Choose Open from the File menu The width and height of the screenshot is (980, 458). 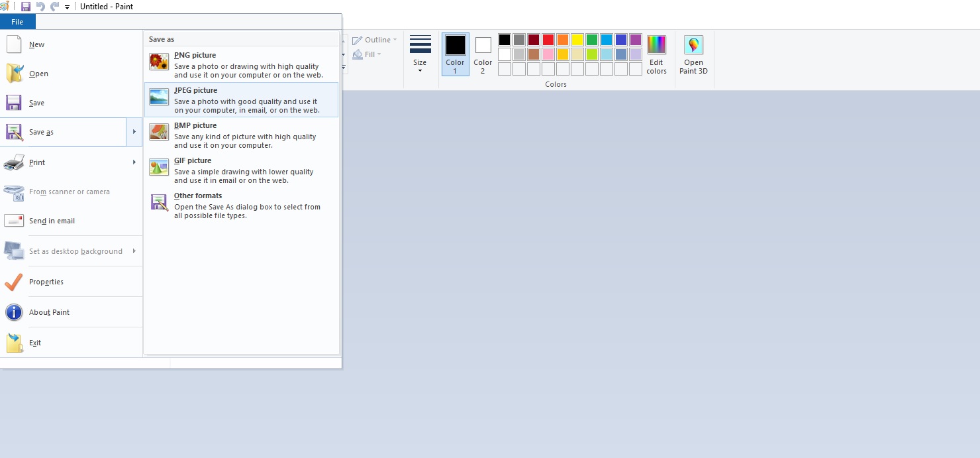(72, 74)
